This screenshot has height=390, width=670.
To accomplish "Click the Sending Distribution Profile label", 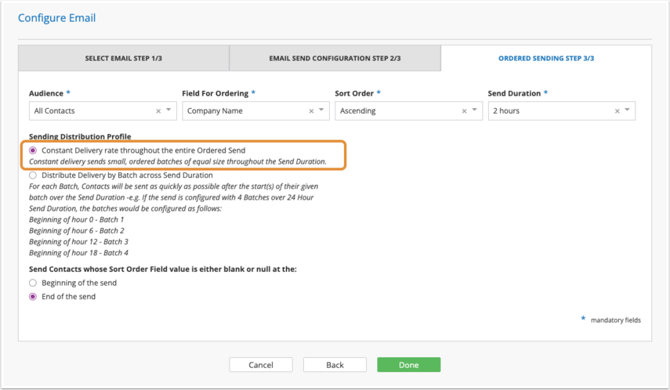I will 80,137.
